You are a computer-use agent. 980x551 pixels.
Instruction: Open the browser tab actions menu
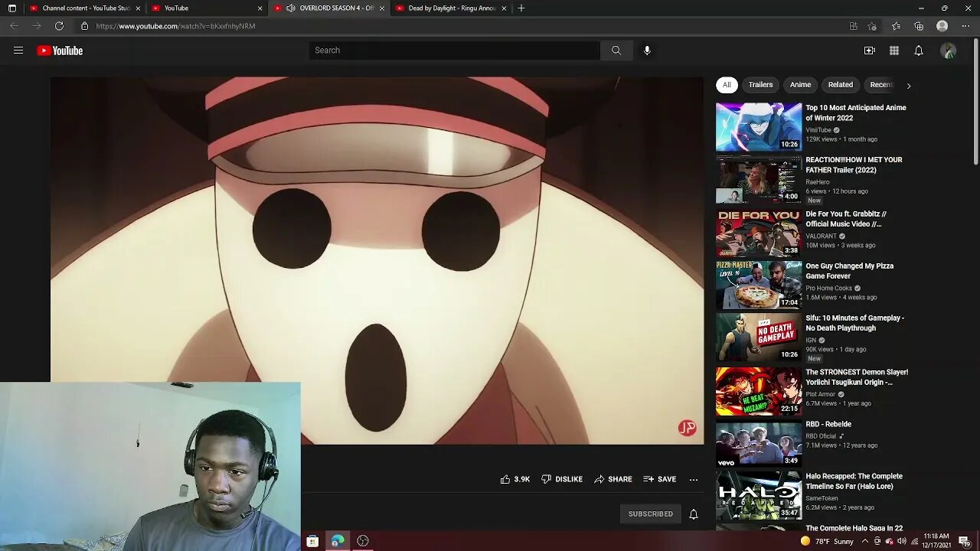point(11,8)
